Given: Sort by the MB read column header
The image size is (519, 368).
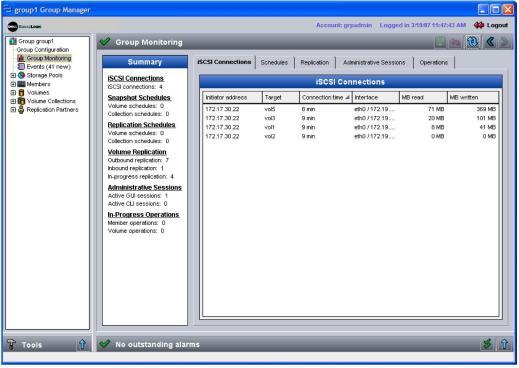Looking at the screenshot, I should (423, 97).
